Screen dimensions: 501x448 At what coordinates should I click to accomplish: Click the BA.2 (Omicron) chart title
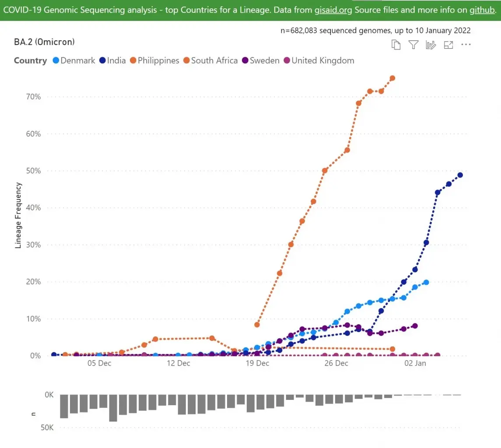coord(45,42)
